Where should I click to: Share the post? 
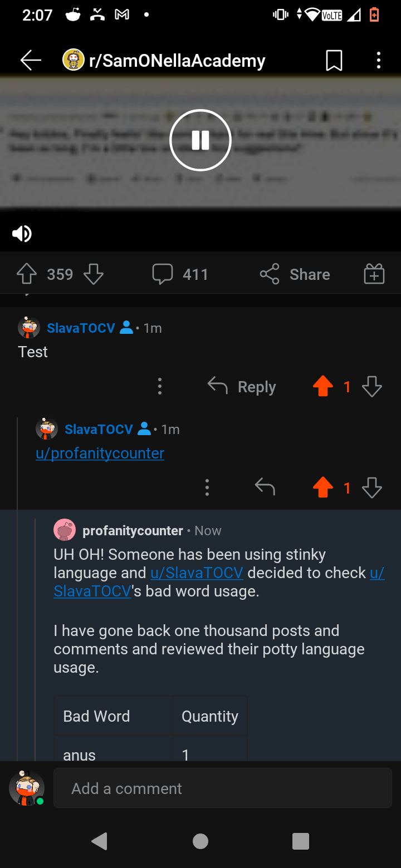294,273
